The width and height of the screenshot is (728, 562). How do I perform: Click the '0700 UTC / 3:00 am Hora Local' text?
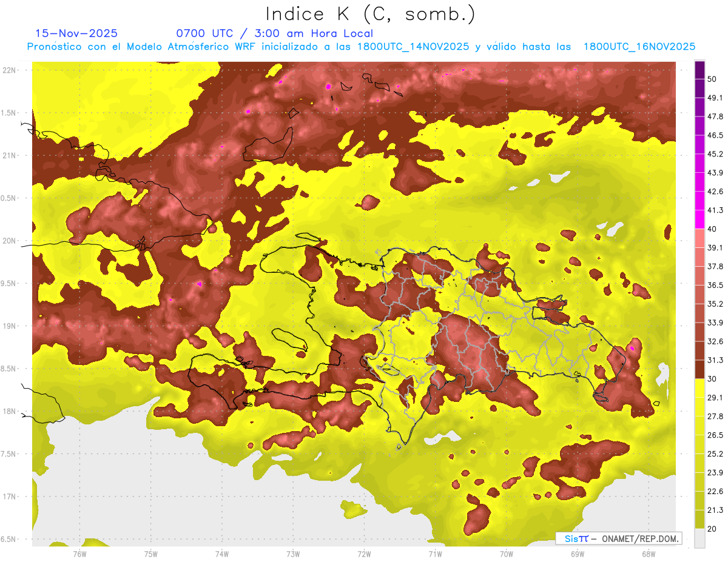coord(275,33)
